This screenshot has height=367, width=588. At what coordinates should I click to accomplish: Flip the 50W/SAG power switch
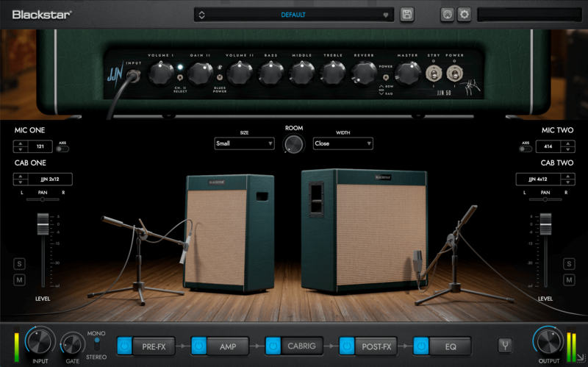click(385, 77)
